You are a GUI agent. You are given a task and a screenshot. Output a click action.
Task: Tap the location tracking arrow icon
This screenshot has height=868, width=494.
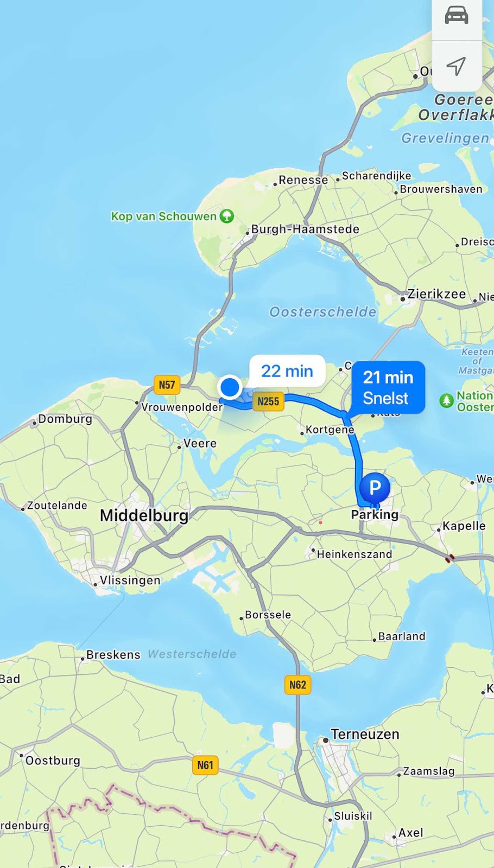point(457,66)
